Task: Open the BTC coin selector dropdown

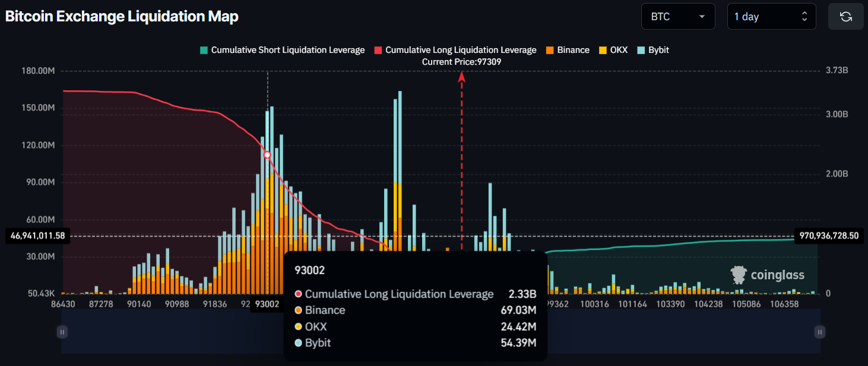Action: [x=678, y=16]
